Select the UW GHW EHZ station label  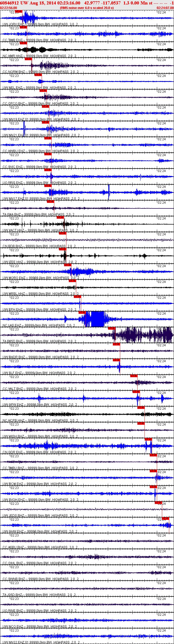pos(13,531)
